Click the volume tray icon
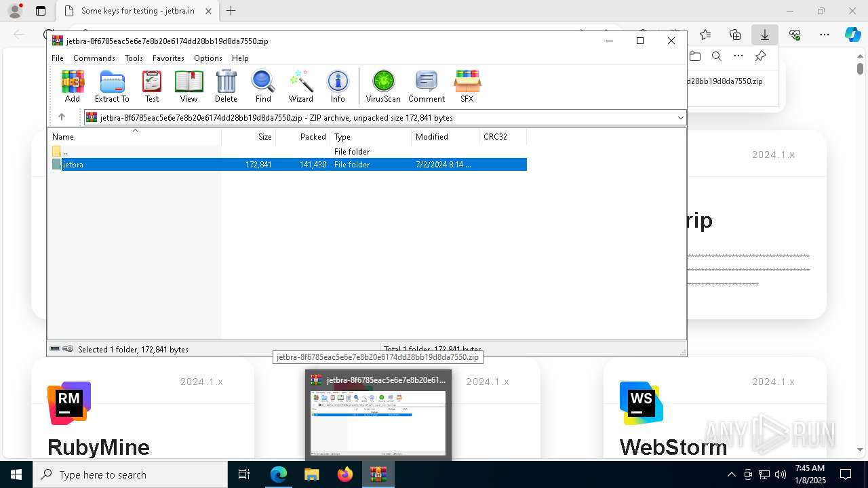This screenshot has width=868, height=488. (781, 474)
